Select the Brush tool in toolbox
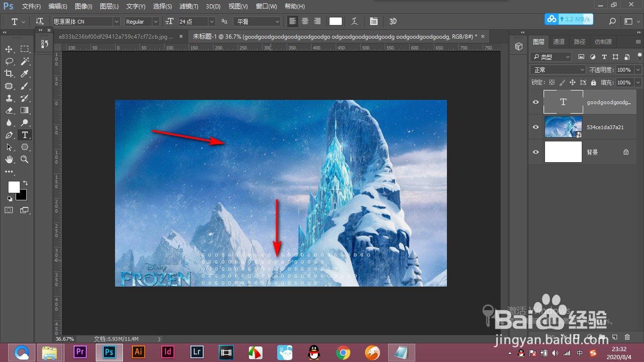This screenshot has width=644, height=362. coord(25,86)
